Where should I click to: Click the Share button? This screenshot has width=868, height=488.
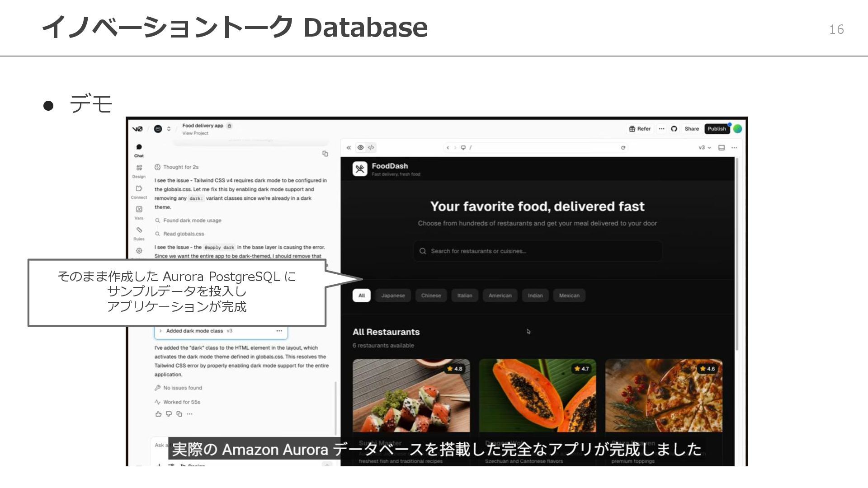[691, 129]
